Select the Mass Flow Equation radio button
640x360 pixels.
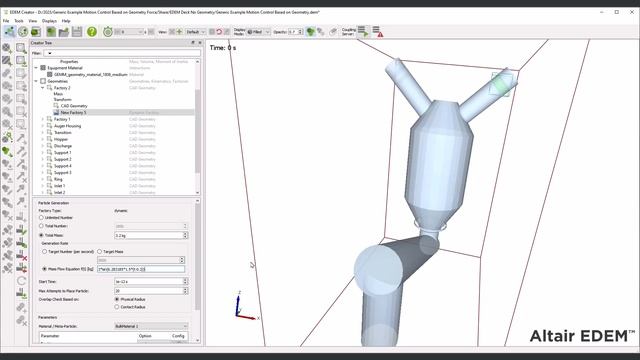pos(44,269)
